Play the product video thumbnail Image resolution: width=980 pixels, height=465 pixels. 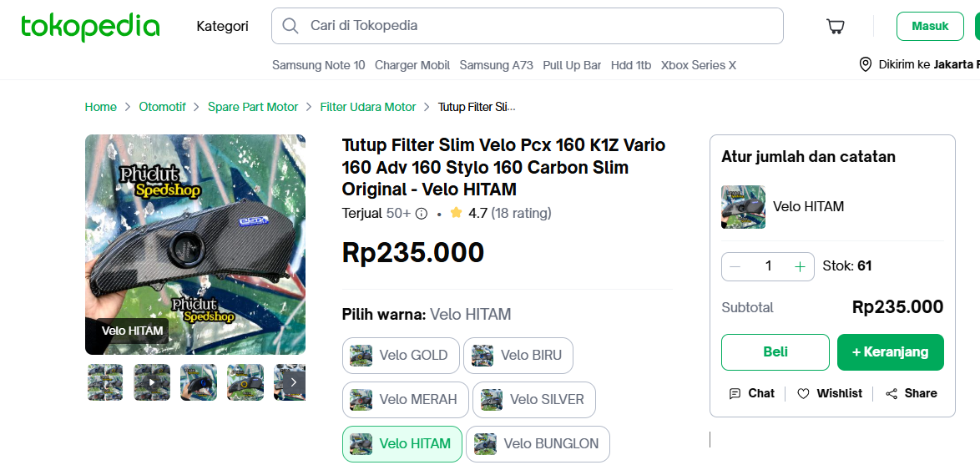click(x=152, y=382)
